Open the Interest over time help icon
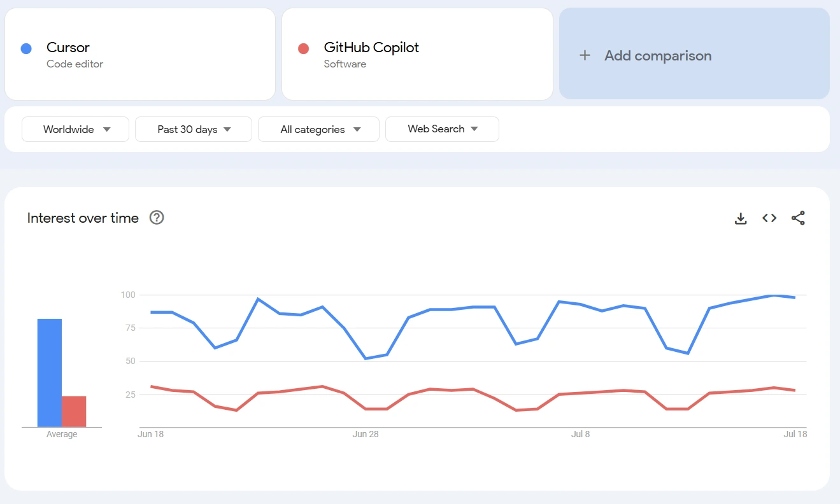 pyautogui.click(x=157, y=218)
